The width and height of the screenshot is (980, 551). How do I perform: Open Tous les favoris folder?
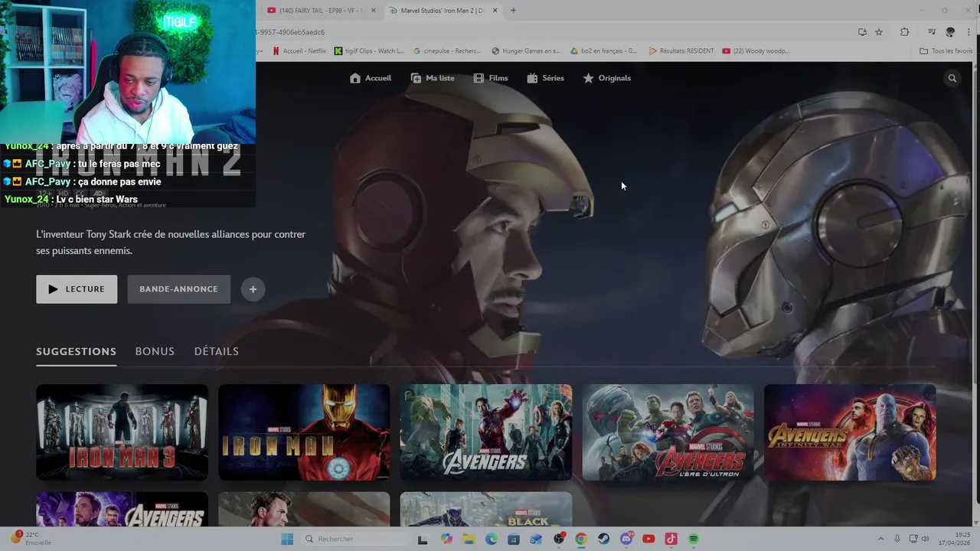coord(946,51)
